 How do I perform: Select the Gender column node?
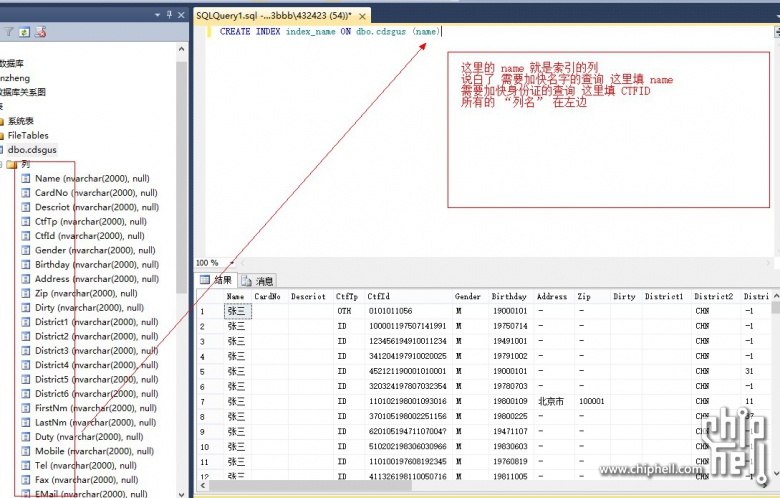(x=95, y=250)
